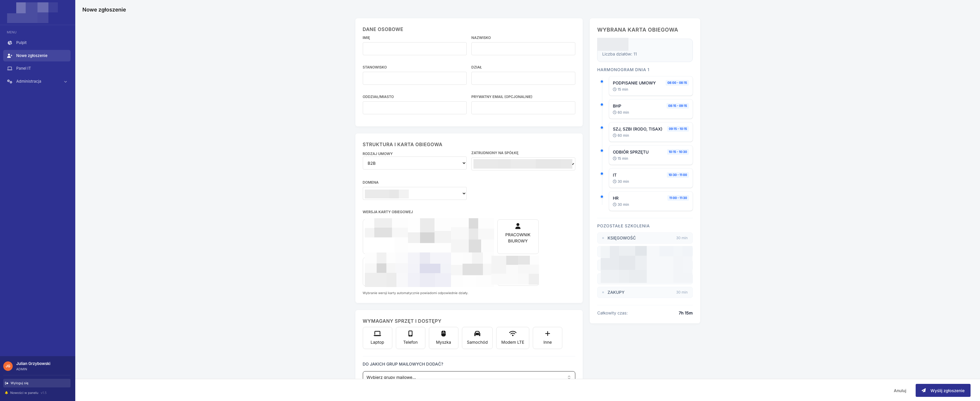
Task: Click the Administracja chevron arrow
Action: pos(66,81)
